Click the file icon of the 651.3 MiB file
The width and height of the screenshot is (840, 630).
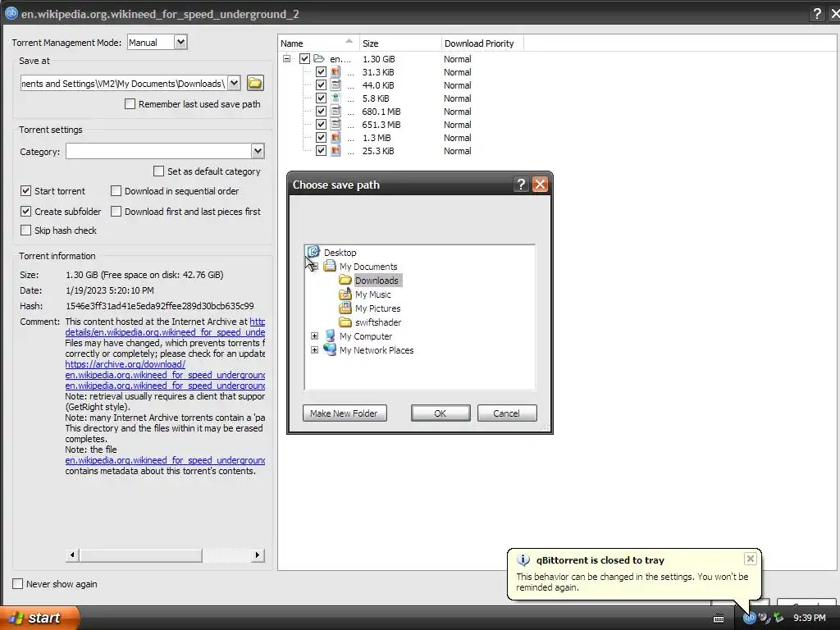click(x=336, y=125)
